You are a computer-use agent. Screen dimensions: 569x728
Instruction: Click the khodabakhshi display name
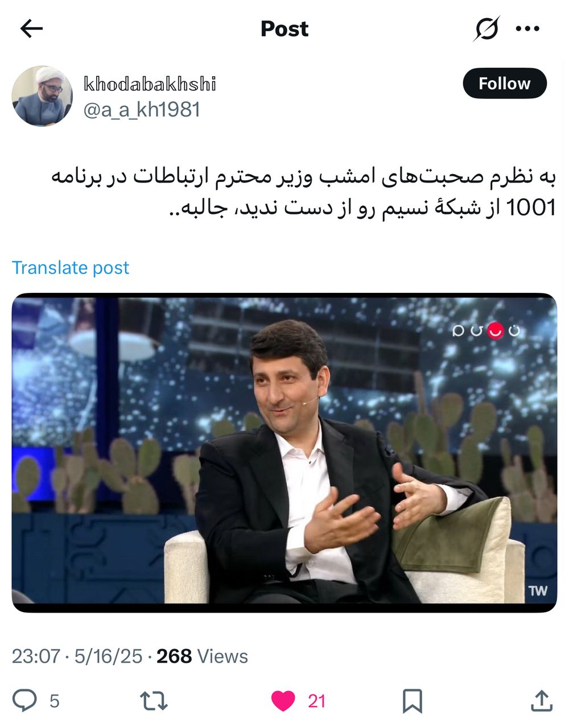tap(150, 84)
